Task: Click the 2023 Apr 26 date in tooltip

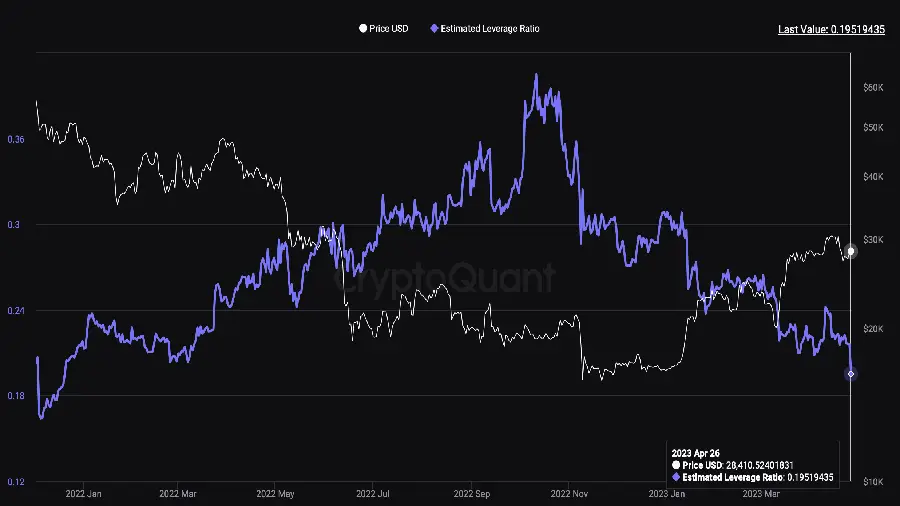Action: 695,454
